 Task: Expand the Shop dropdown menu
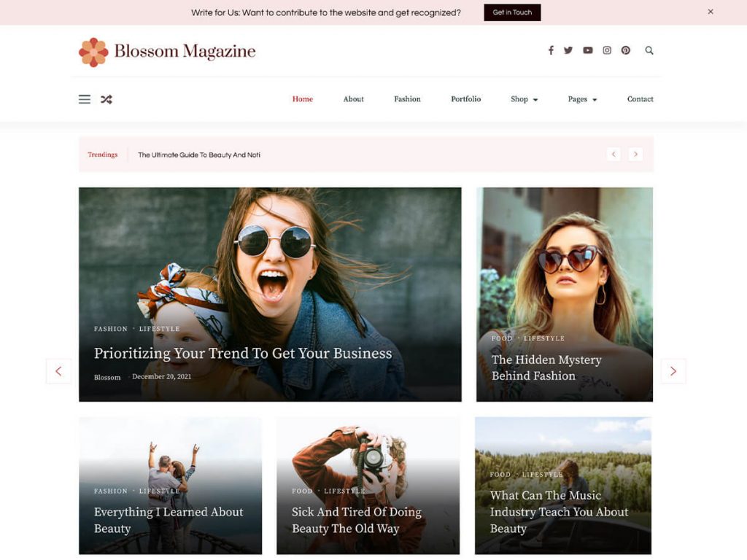pos(524,99)
